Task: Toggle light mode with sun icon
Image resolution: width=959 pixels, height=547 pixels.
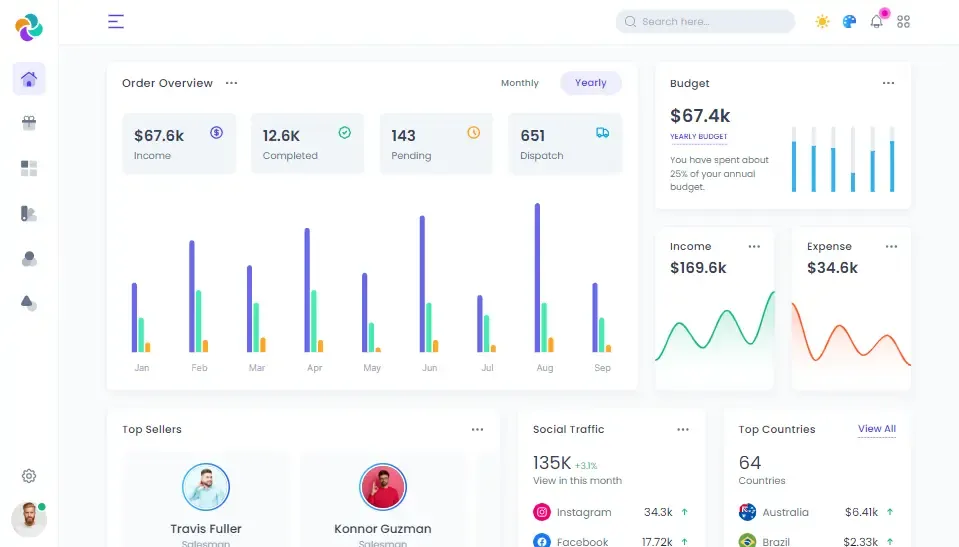Action: coord(822,21)
